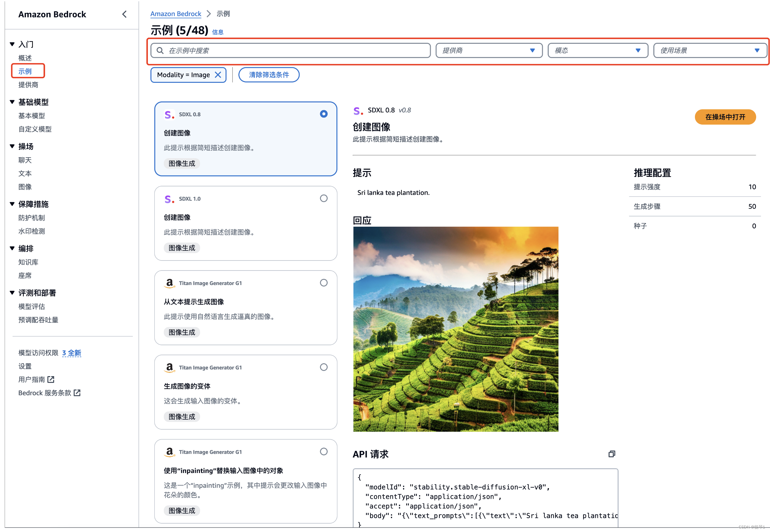Select the Titan inpainting example radio
Viewport: 770px width, 532px height.
(323, 451)
